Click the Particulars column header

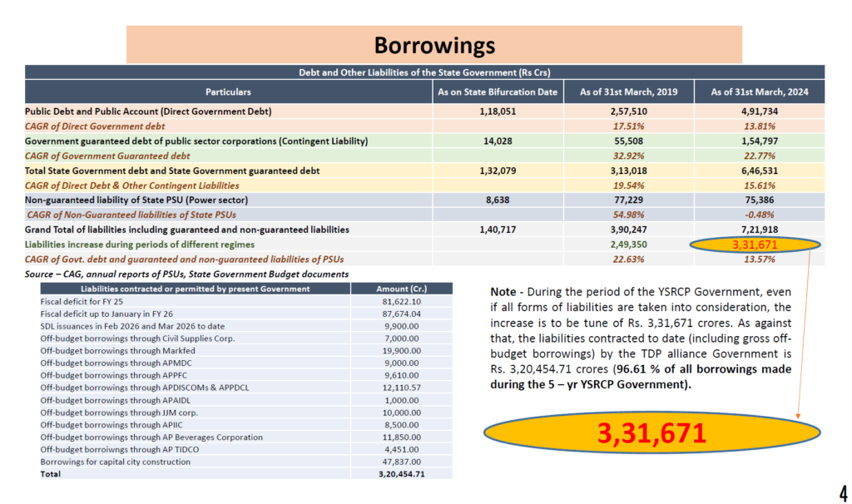click(x=228, y=91)
